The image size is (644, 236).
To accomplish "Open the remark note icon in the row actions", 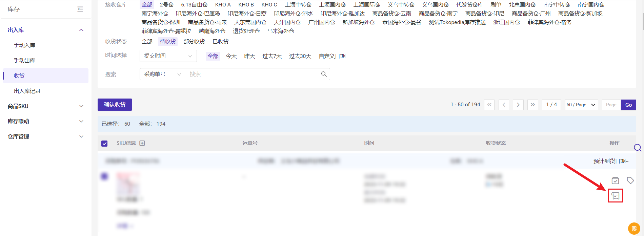I will click(616, 196).
